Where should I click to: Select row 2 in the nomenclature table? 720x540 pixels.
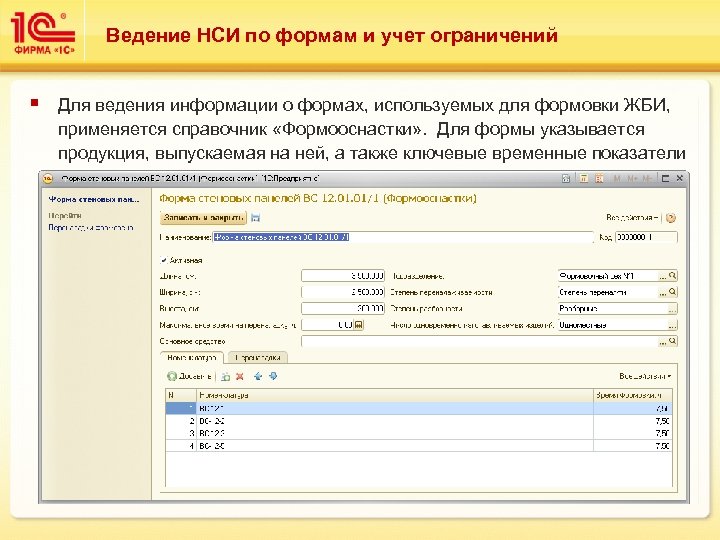pos(418,421)
